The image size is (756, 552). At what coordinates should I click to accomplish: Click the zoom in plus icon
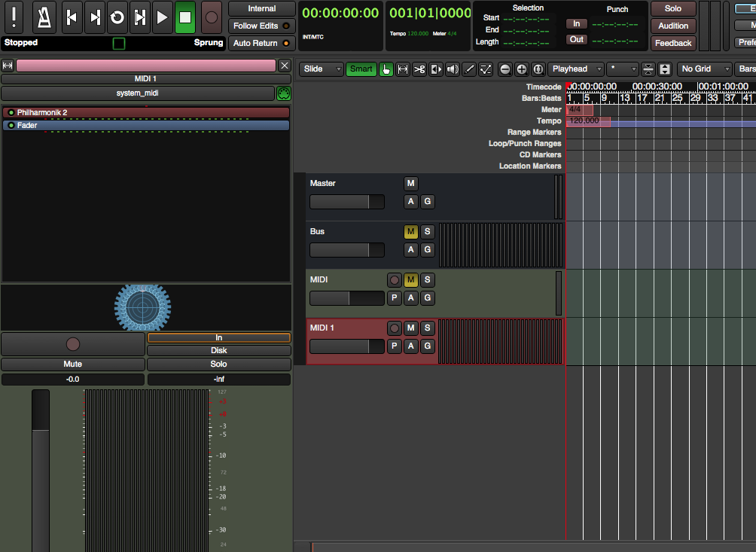[x=522, y=69]
